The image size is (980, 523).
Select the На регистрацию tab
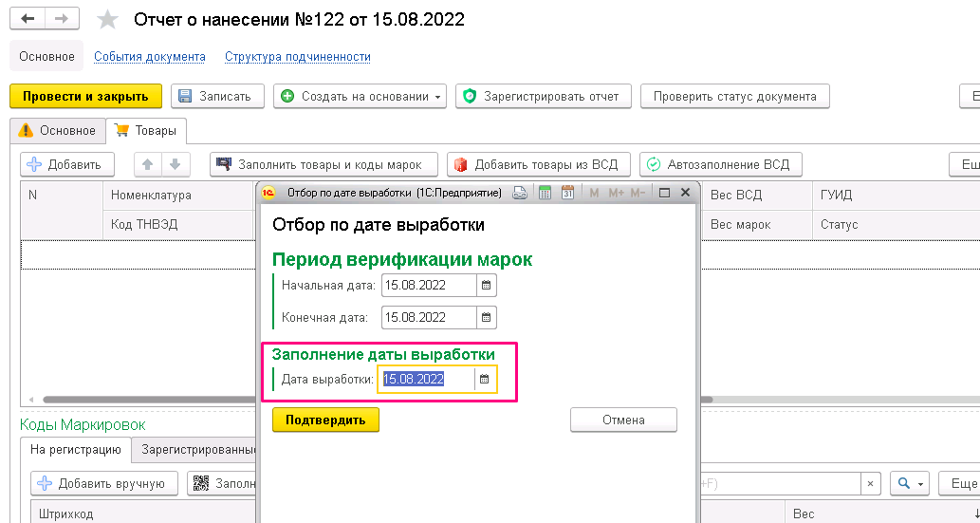76,450
